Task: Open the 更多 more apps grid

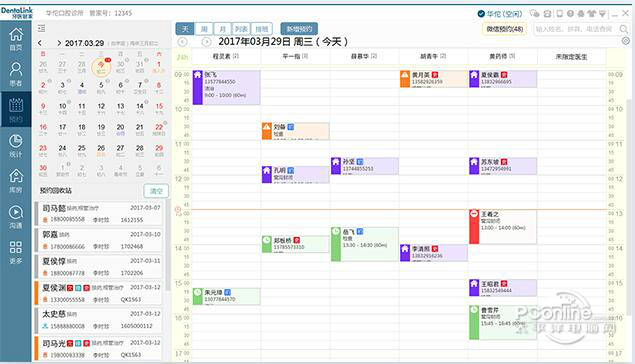Action: click(x=16, y=252)
